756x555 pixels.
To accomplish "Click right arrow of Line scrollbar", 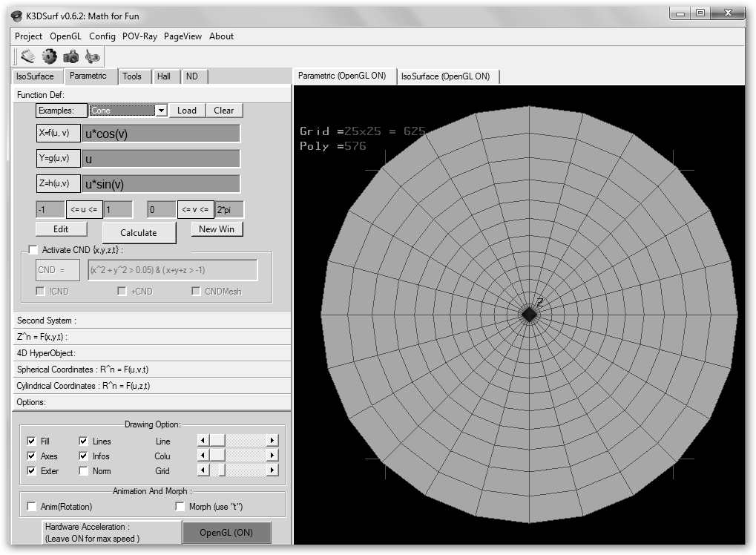I will click(x=272, y=441).
